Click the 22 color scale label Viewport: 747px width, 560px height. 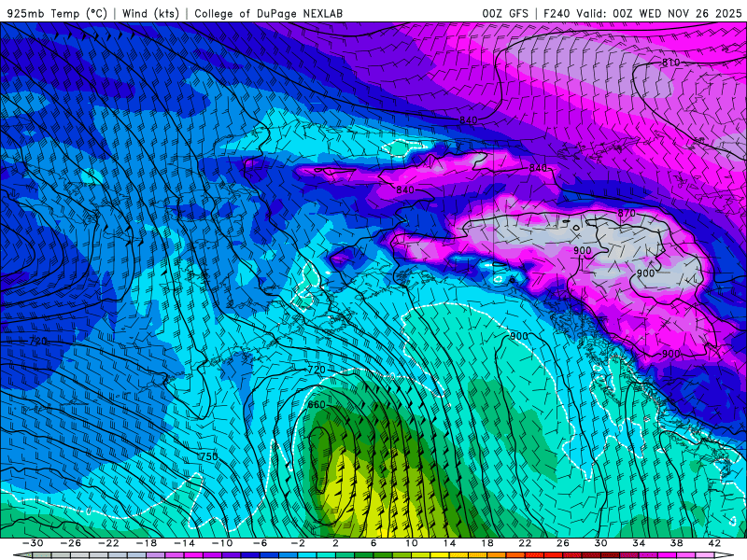pos(525,543)
